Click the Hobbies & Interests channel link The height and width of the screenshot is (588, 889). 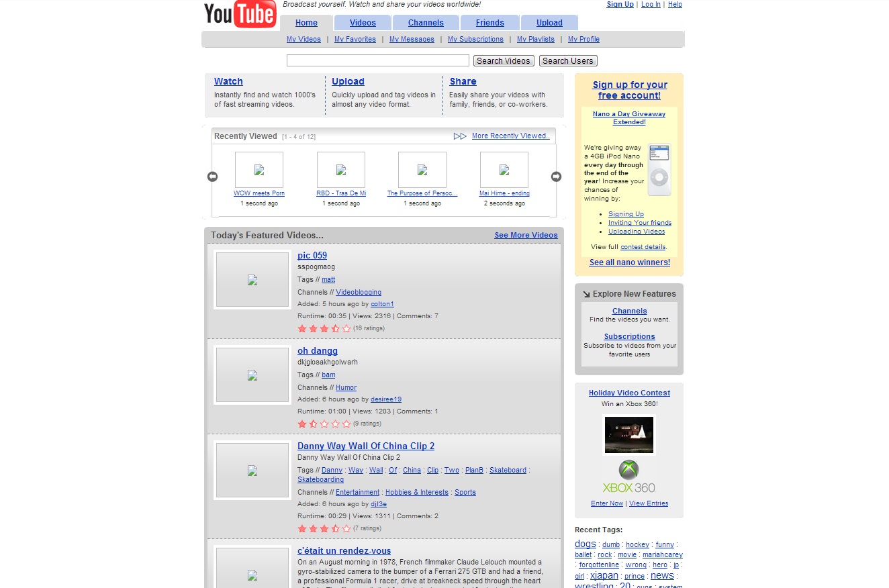(416, 493)
